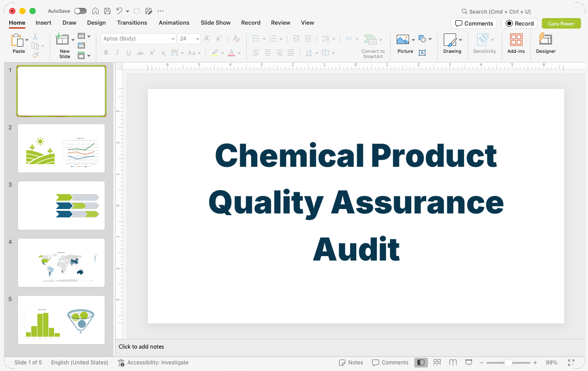The width and height of the screenshot is (588, 371).
Task: Click the Record button at top right
Action: tap(519, 23)
